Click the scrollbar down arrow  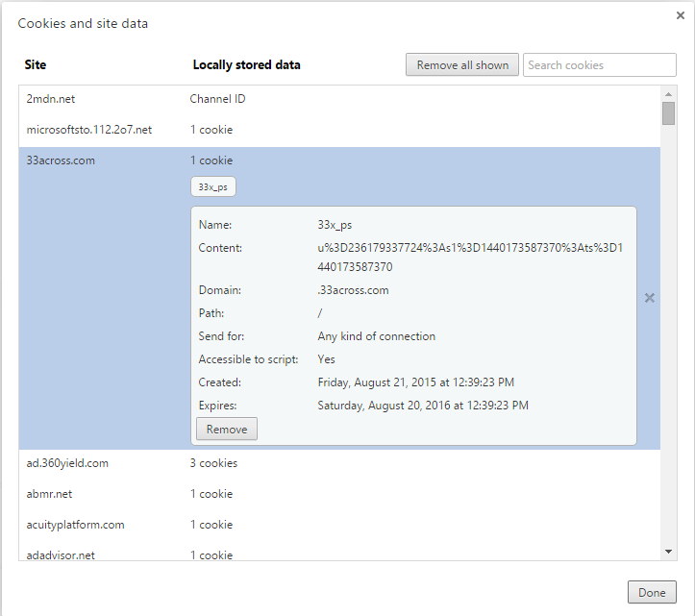coord(668,552)
